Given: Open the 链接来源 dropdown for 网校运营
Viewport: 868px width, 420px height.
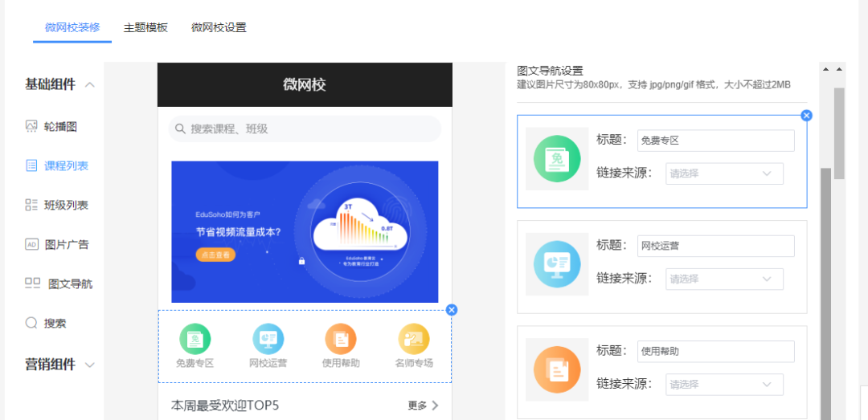Looking at the screenshot, I should [725, 279].
